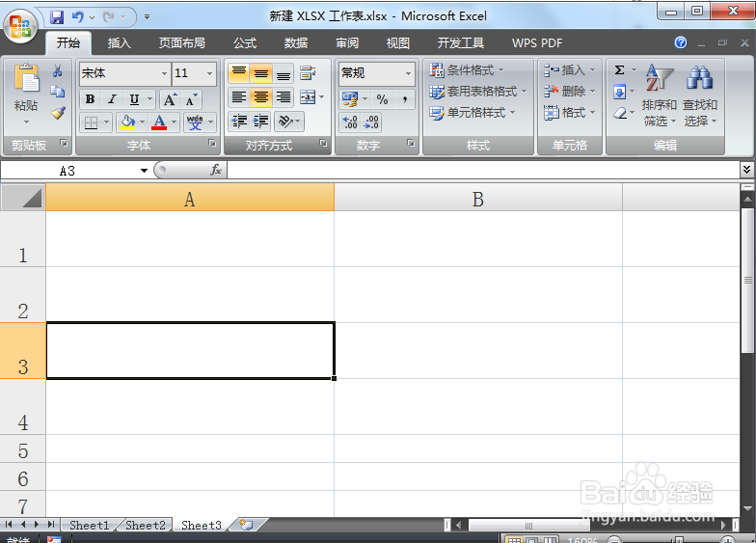The image size is (756, 543).
Task: Apply the yellow fill color bucket
Action: pos(127,122)
